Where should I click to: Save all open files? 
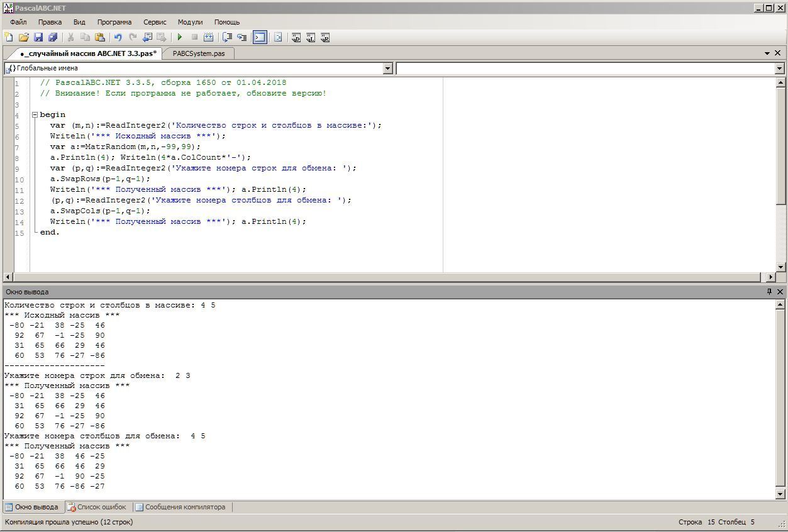click(53, 38)
